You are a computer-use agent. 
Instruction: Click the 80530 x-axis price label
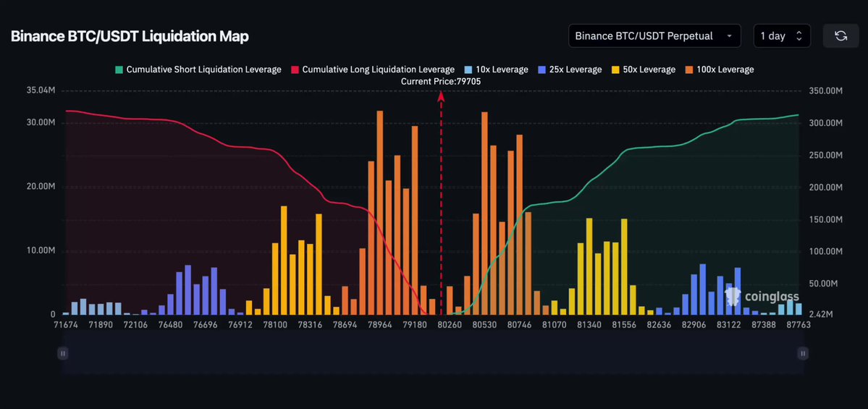[484, 325]
